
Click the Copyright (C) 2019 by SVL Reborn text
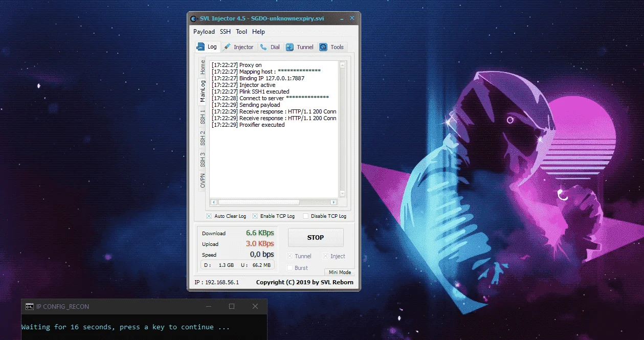[x=304, y=282]
